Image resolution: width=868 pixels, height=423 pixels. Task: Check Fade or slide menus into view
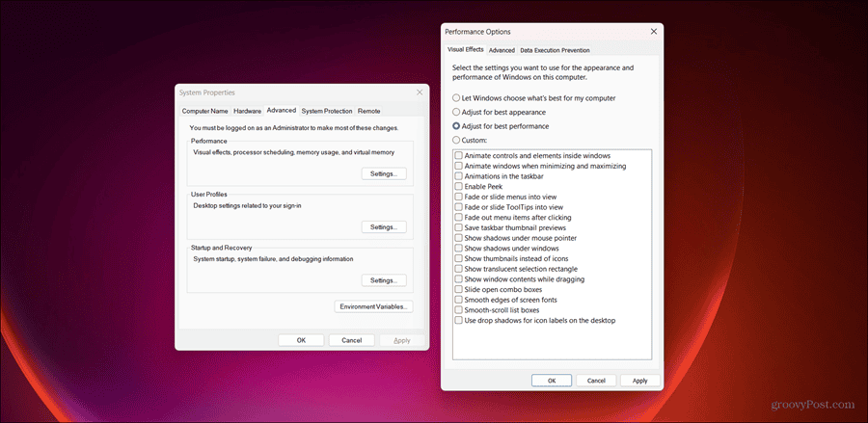[458, 197]
